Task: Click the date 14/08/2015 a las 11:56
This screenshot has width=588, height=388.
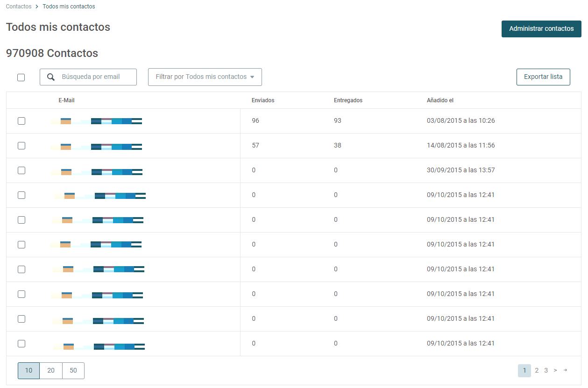Action: coord(461,145)
